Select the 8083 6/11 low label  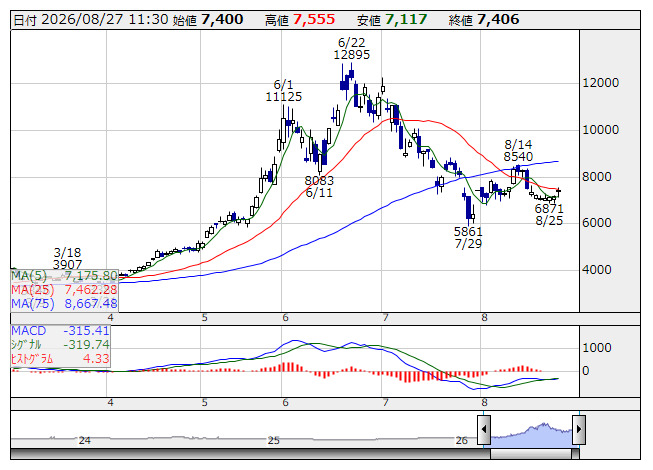click(319, 187)
